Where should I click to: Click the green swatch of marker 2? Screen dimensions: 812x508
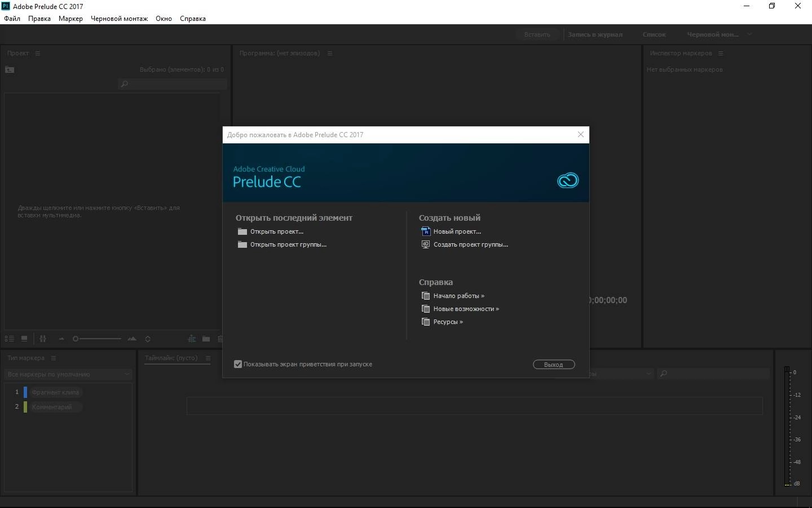25,407
